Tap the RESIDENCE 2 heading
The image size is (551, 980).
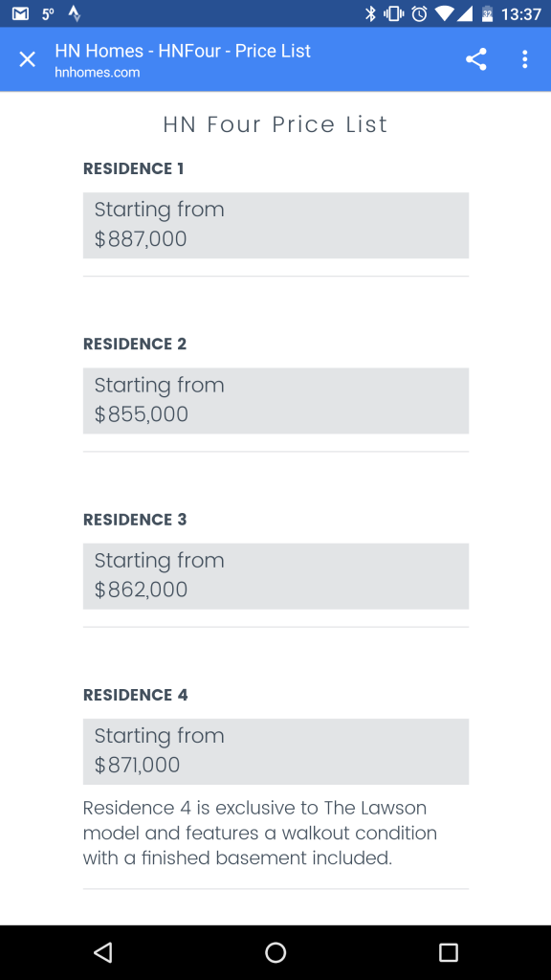(135, 344)
